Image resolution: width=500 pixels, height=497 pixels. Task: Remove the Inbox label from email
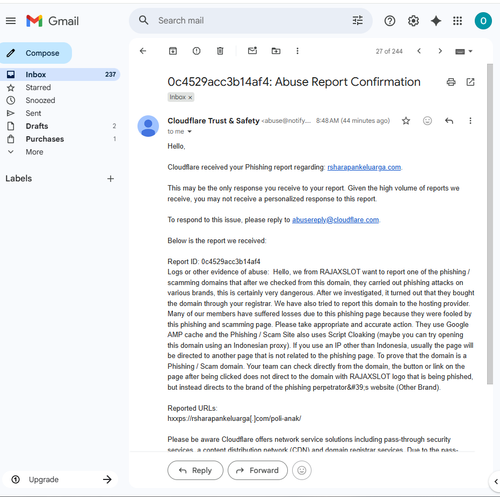click(190, 97)
